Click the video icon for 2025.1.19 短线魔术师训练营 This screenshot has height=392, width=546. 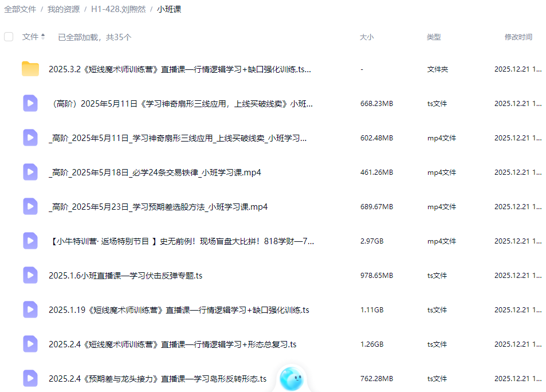(30, 309)
